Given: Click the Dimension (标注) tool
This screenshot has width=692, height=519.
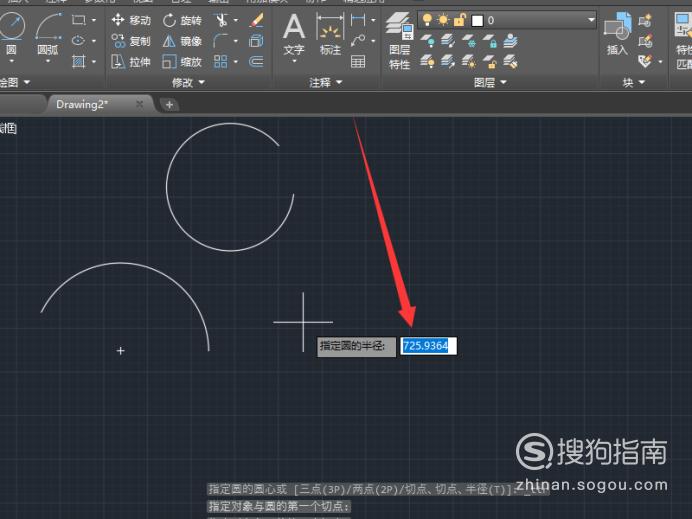Looking at the screenshot, I should pyautogui.click(x=330, y=34).
